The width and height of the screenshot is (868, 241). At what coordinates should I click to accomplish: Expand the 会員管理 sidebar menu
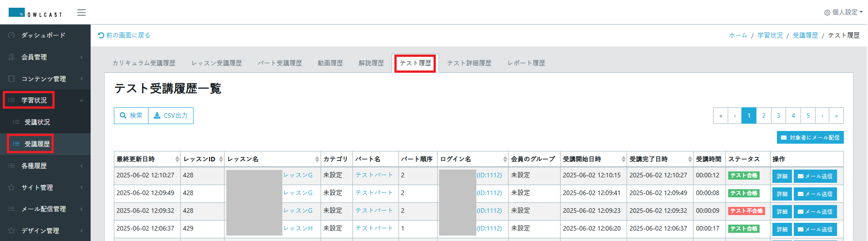(34, 57)
